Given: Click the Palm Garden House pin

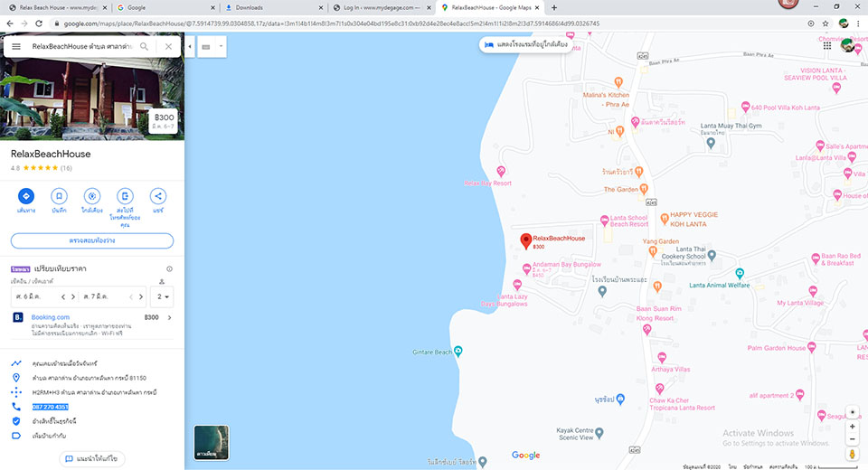Looking at the screenshot, I should click(812, 347).
